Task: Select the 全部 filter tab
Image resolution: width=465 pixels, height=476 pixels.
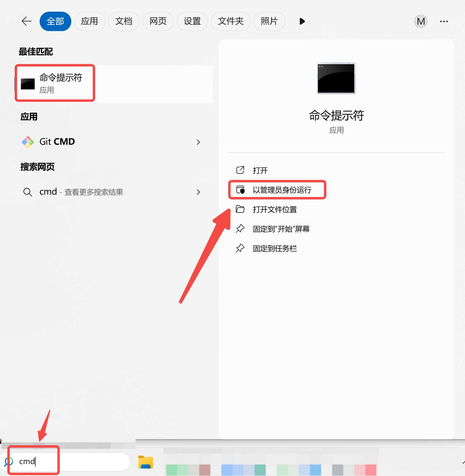Action: (x=55, y=21)
